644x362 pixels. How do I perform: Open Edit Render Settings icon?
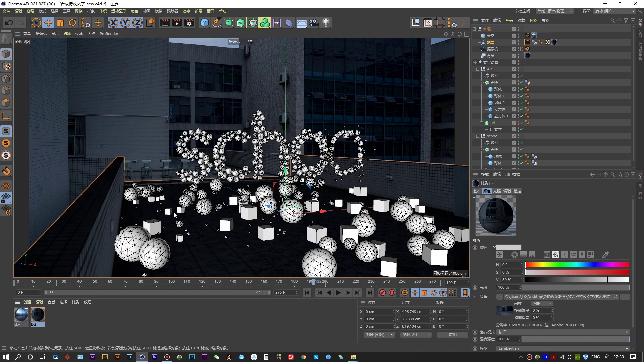[190, 23]
